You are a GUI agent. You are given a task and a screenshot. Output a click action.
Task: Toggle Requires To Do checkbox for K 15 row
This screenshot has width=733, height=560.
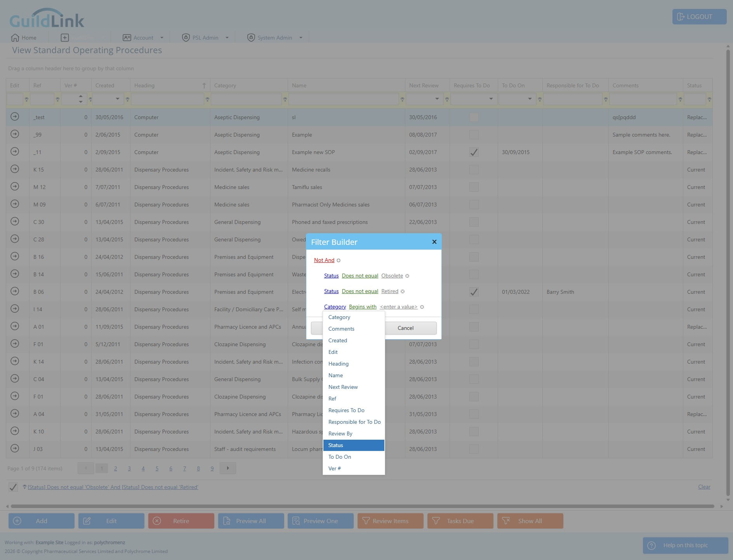pos(474,170)
